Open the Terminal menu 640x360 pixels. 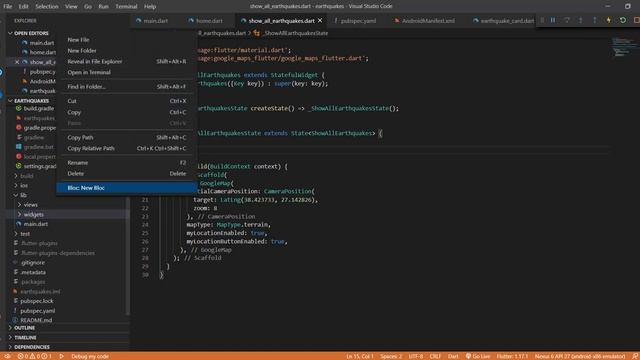[x=126, y=6]
